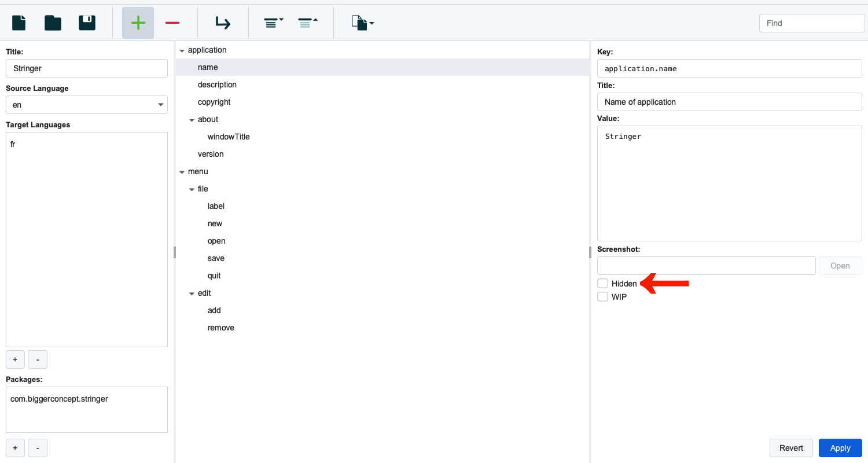Click the Title field Name of application
This screenshot has width=868, height=463.
(730, 102)
